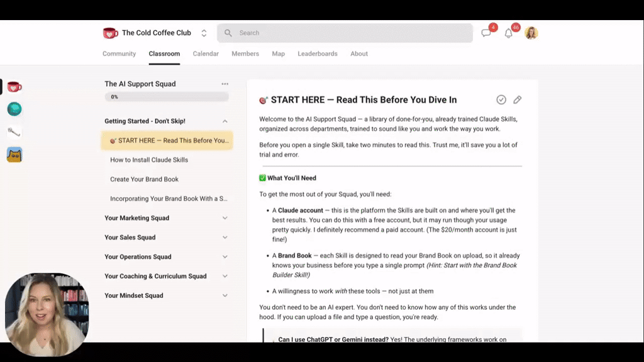Open the profile avatar menu
The image size is (644, 362).
(531, 33)
